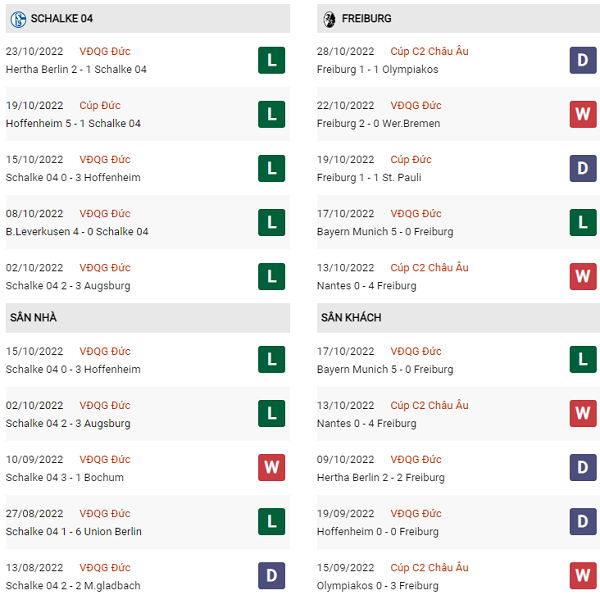Click the Schalke 04 club logo
Screen dimensions: 600x595
(x=17, y=18)
